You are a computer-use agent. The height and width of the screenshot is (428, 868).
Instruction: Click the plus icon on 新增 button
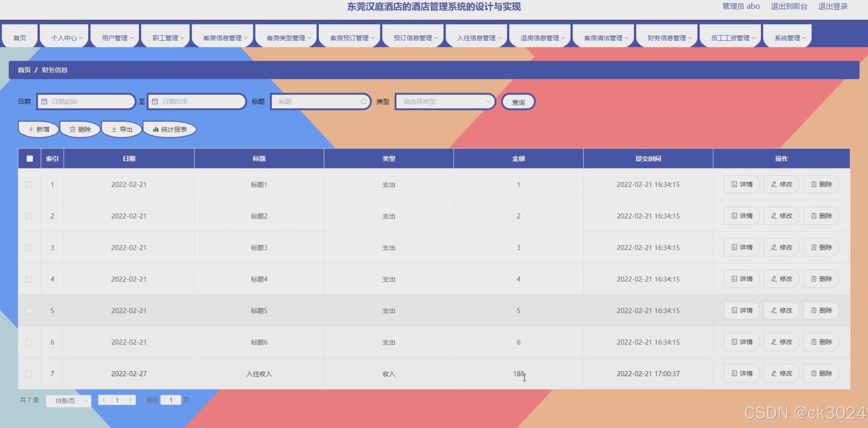[31, 130]
